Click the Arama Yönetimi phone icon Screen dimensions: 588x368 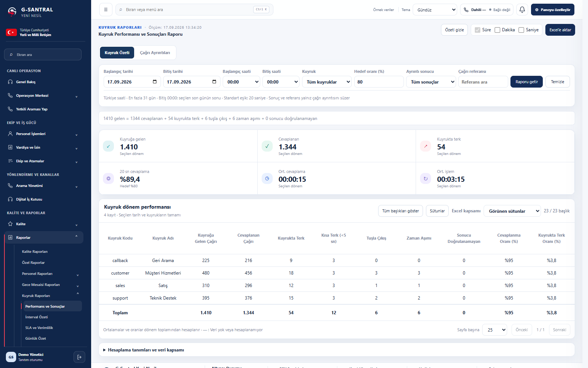tap(10, 186)
